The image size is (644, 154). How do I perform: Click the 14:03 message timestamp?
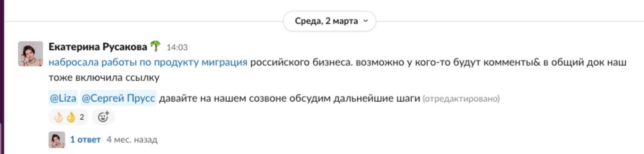pos(177,47)
